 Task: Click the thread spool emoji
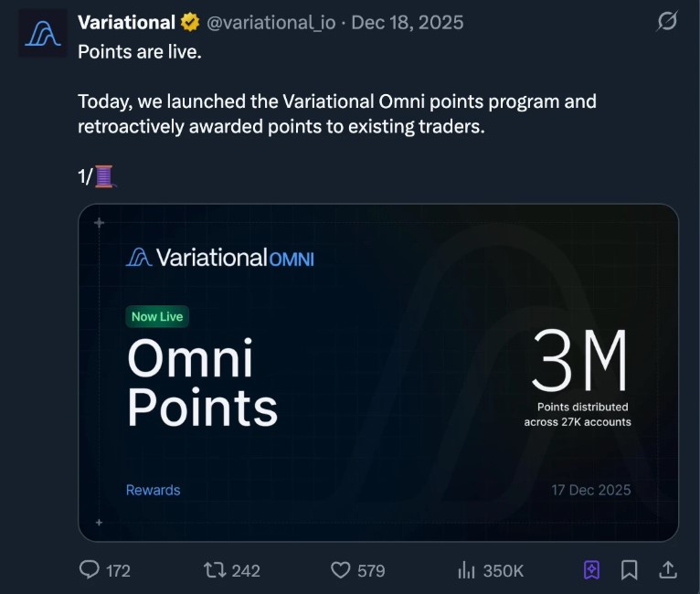[105, 176]
